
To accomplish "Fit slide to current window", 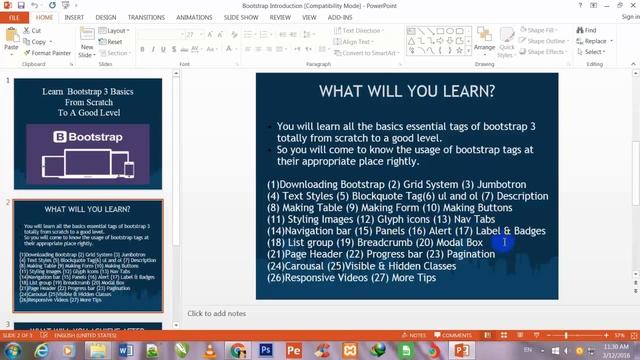I will click(634, 335).
